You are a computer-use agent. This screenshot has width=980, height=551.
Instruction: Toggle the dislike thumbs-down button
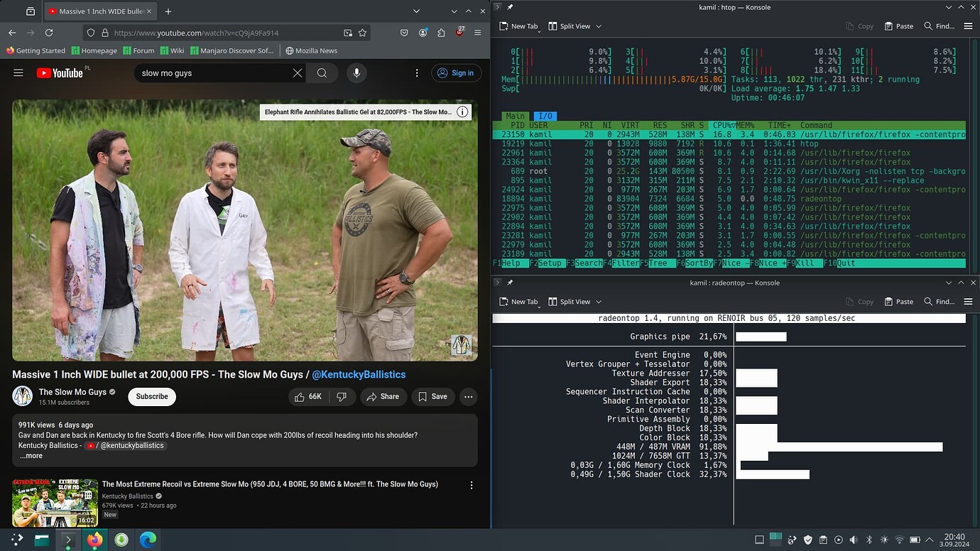click(342, 397)
